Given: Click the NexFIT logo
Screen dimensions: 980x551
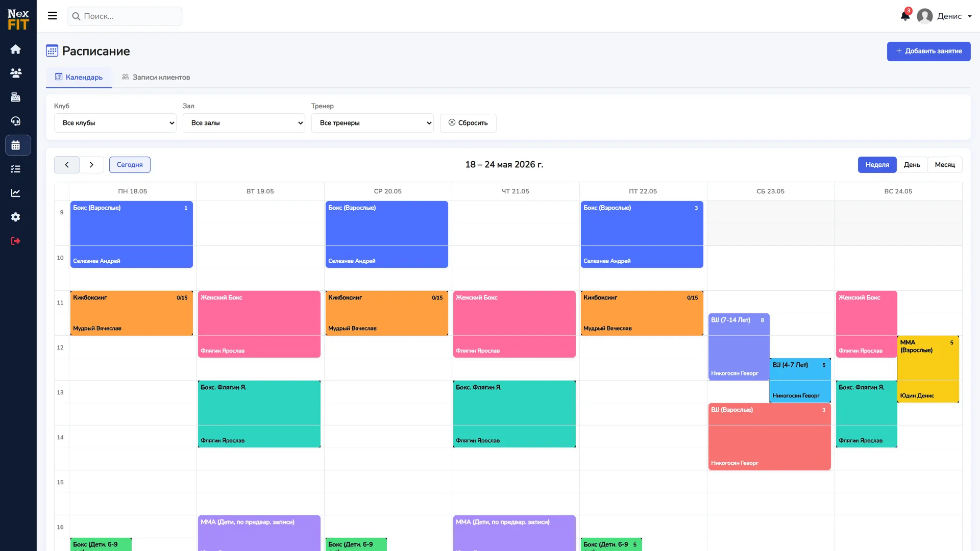Looking at the screenshot, I should coord(18,19).
